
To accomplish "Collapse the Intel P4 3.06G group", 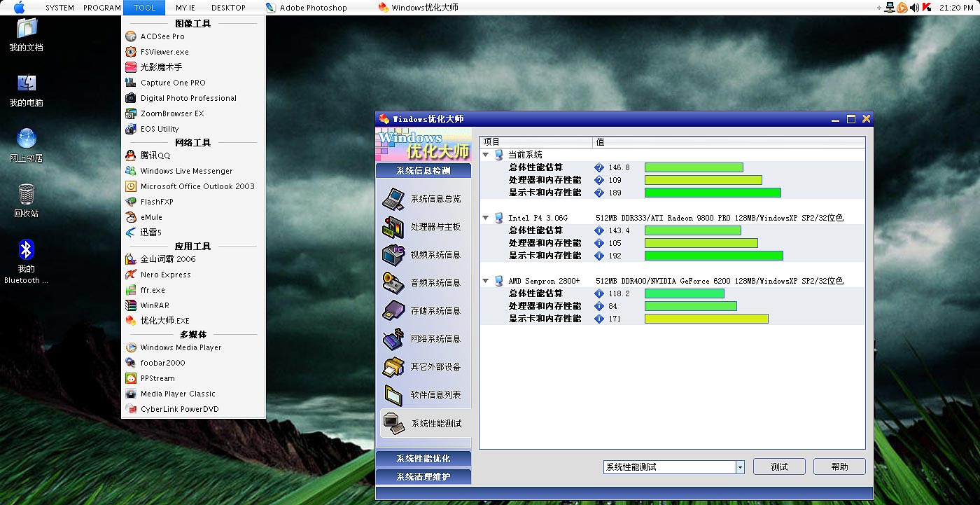I will coord(486,218).
